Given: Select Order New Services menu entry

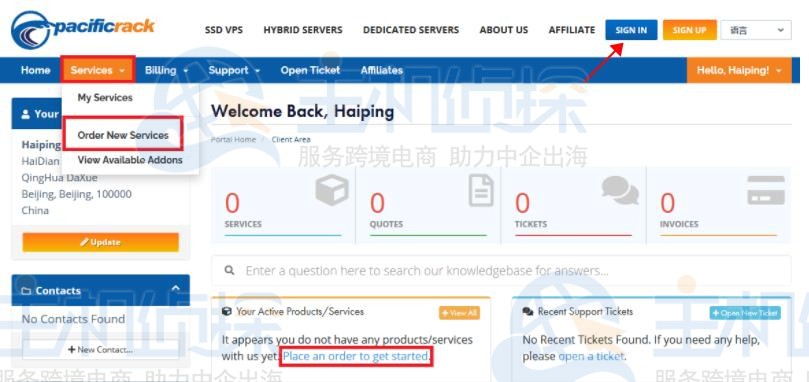Looking at the screenshot, I should (123, 135).
